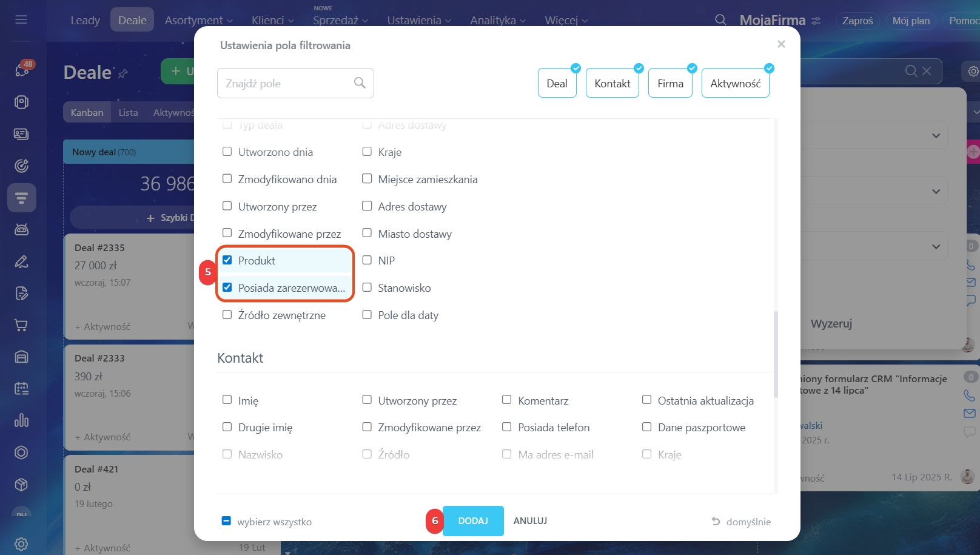Open the Asortyment dropdown menu
The height and width of the screenshot is (555, 980).
[x=199, y=20]
